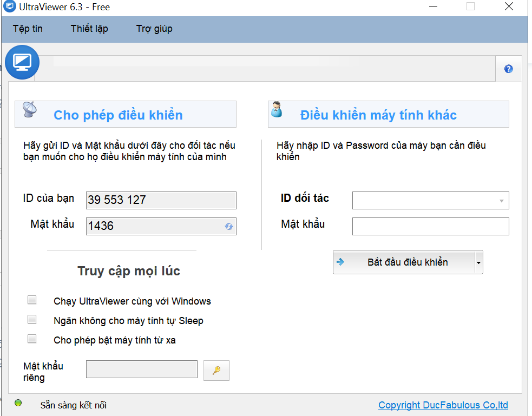Viewport: 532px width, 416px height.
Task: Click the green ready status indicator
Action: [18, 403]
